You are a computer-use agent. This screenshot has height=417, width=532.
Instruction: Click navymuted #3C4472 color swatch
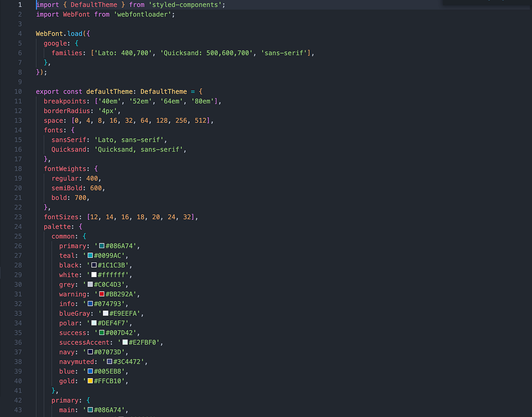click(110, 362)
